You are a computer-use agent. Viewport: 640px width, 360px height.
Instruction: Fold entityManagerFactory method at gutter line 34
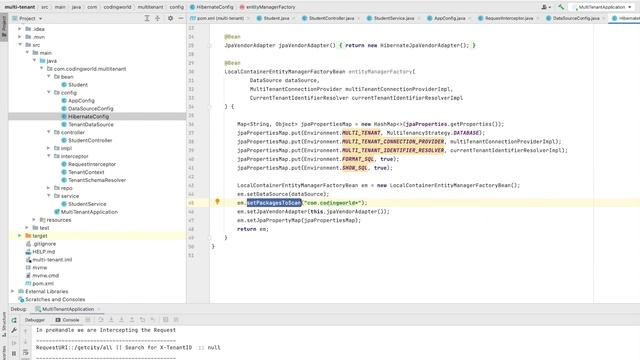point(210,107)
